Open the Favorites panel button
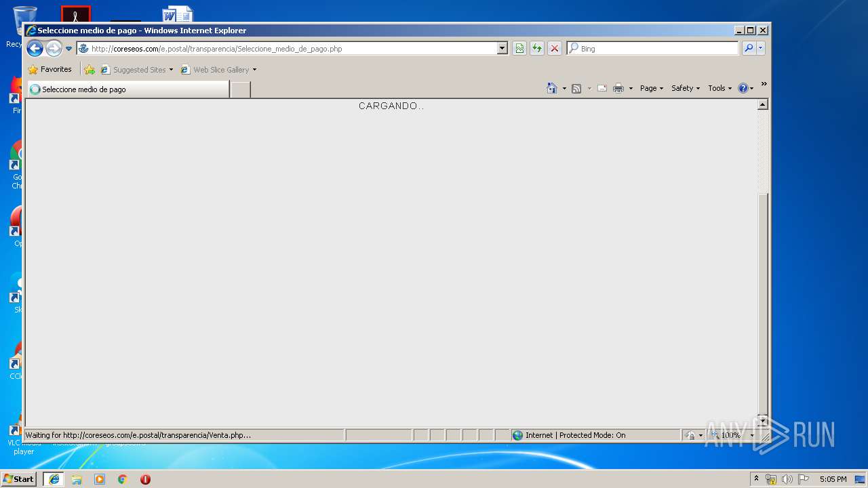Image resolution: width=868 pixels, height=488 pixels. 50,69
